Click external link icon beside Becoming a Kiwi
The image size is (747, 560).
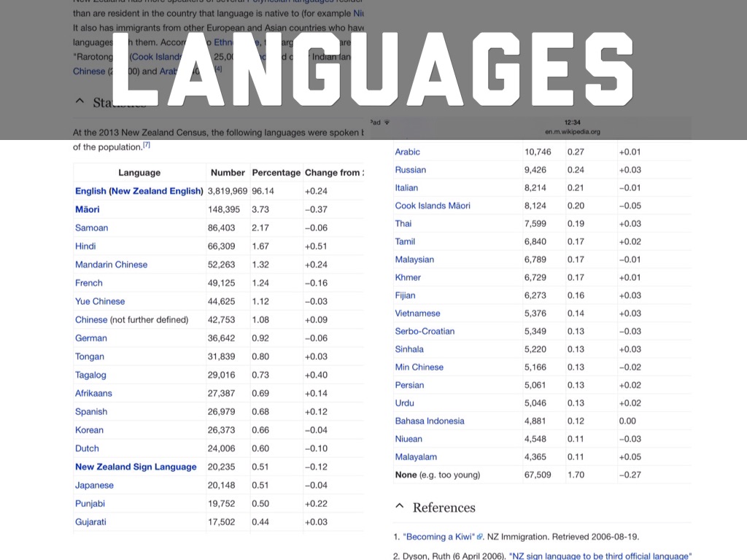(480, 537)
